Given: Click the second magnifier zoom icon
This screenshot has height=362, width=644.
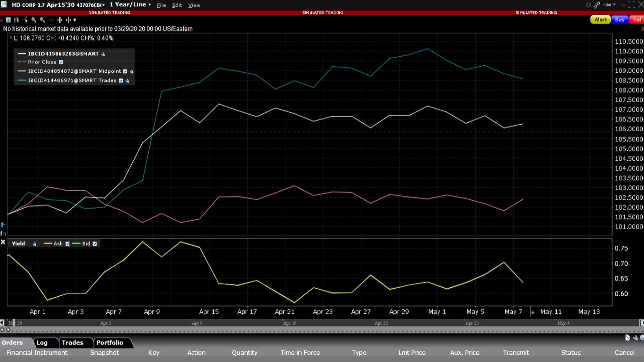Looking at the screenshot, I should pyautogui.click(x=42, y=20).
